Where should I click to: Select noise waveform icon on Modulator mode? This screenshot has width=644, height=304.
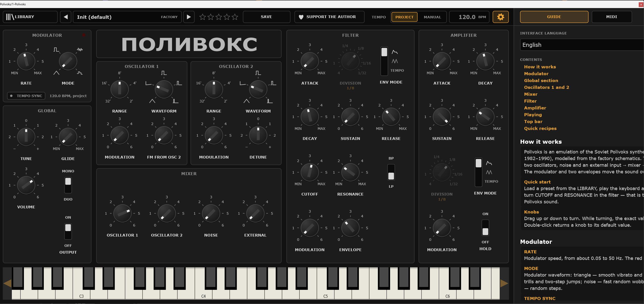coord(80,49)
